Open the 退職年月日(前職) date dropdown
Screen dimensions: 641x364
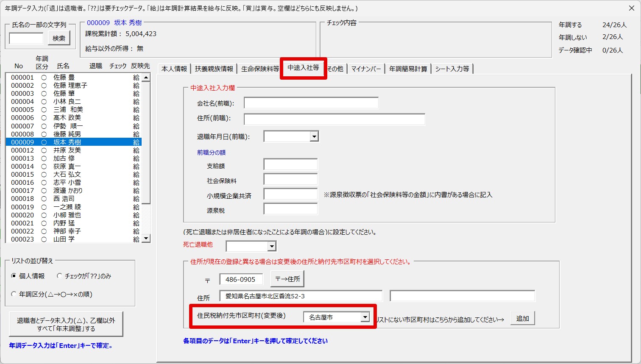coord(314,136)
